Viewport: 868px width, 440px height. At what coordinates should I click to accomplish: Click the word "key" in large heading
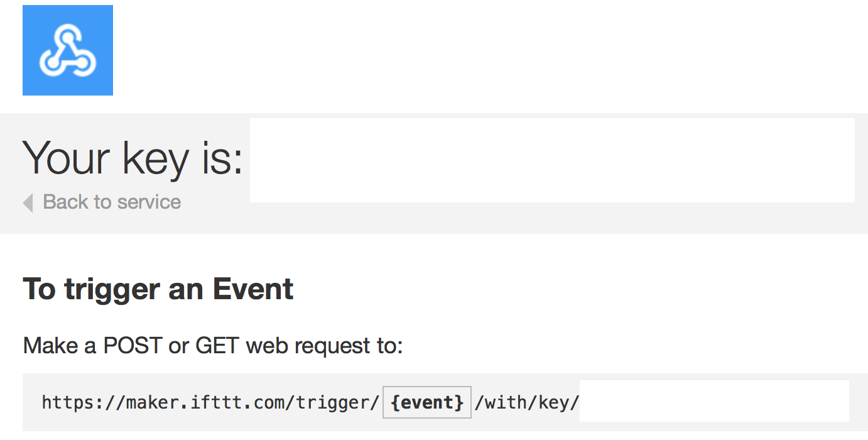click(156, 158)
